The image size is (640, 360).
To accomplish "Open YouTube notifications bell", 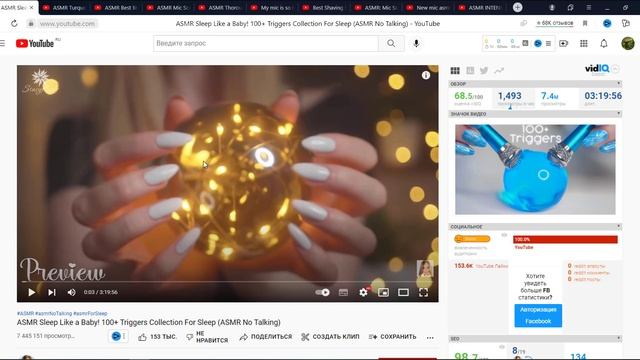I will [604, 43].
